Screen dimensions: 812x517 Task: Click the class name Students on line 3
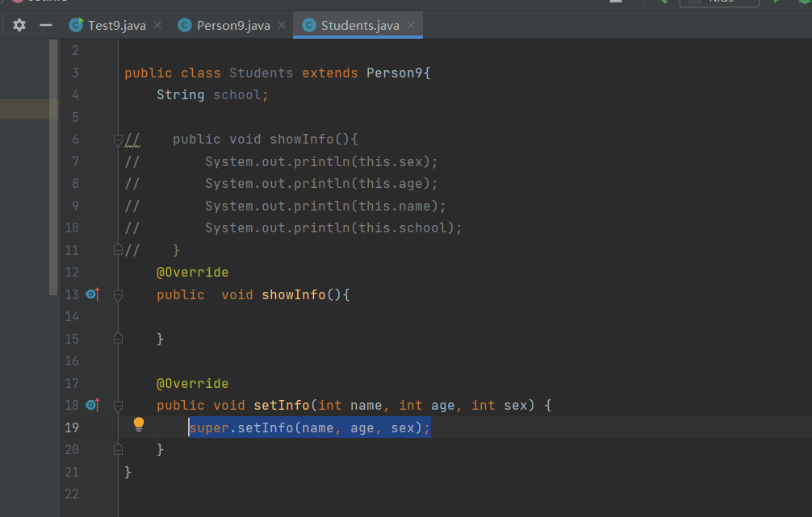click(261, 73)
